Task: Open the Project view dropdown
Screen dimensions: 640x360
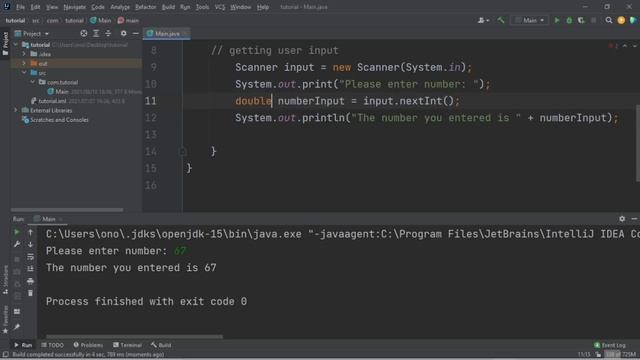Action: [x=32, y=33]
